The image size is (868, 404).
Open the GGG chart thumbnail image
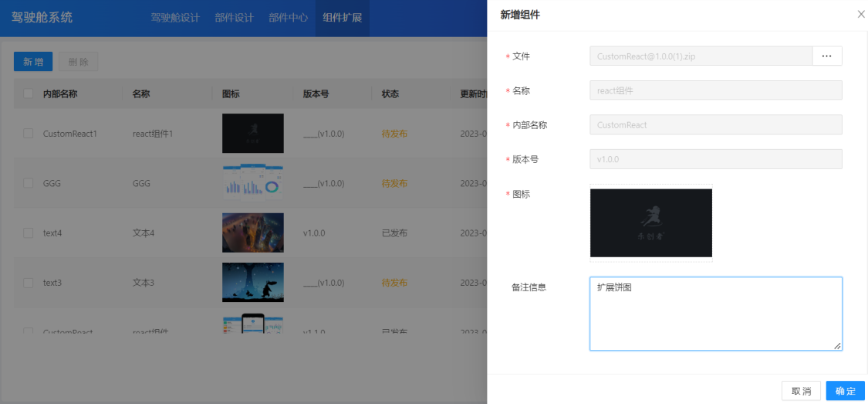pos(253,183)
